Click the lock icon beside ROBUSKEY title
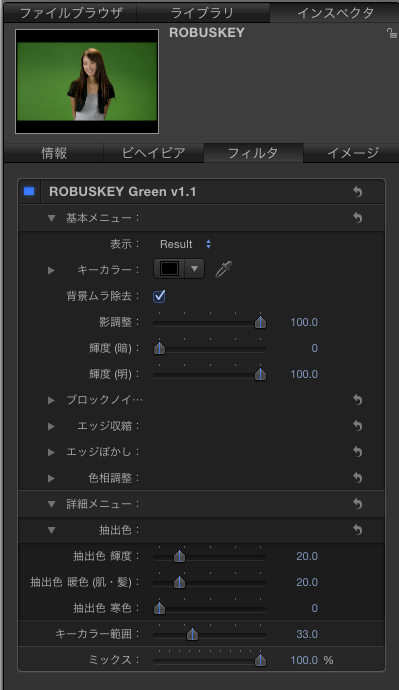The width and height of the screenshot is (399, 690). (x=392, y=33)
